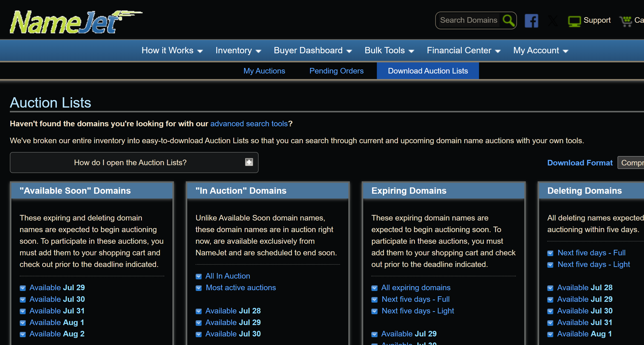This screenshot has width=644, height=345.
Task: Click the plus icon in Auction Lists help box
Action: point(249,162)
